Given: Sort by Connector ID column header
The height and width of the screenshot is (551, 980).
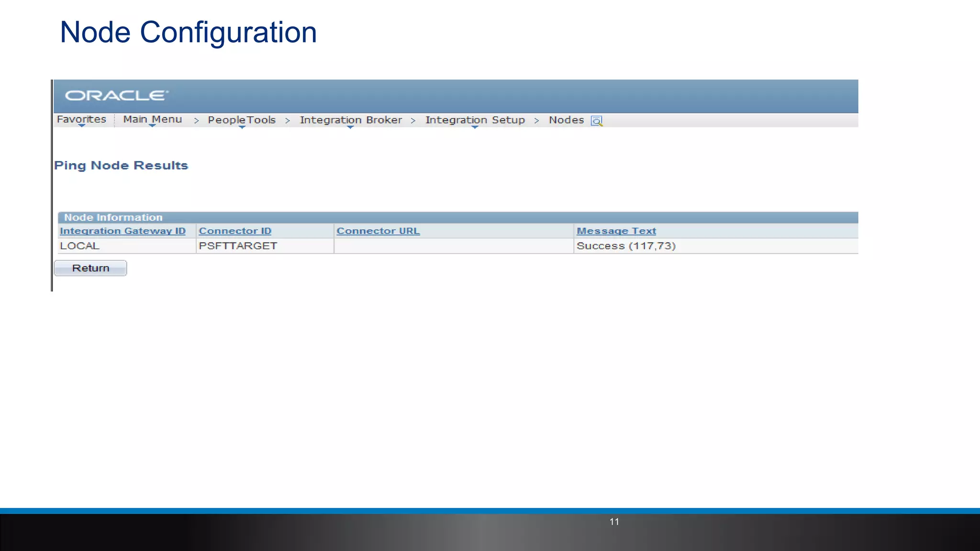Looking at the screenshot, I should pos(235,231).
